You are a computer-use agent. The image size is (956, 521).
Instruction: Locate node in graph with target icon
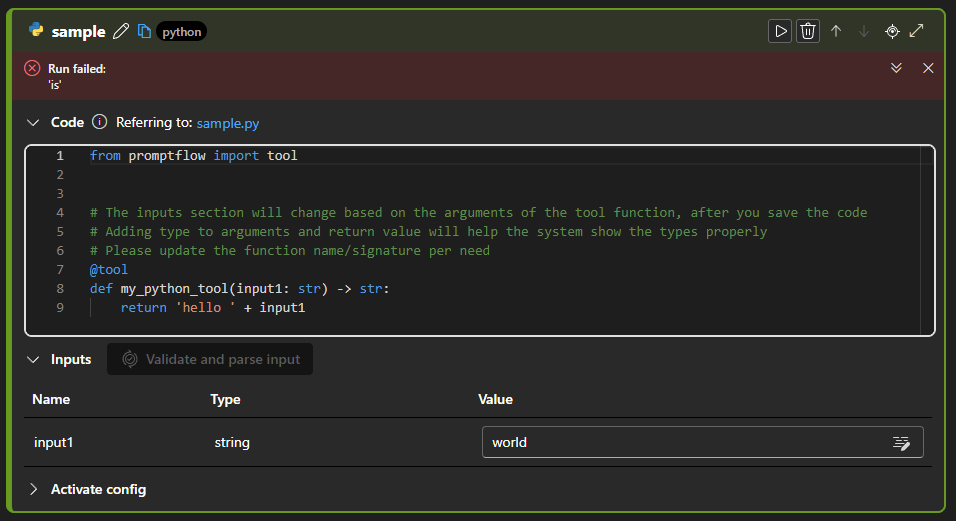pyautogui.click(x=892, y=31)
